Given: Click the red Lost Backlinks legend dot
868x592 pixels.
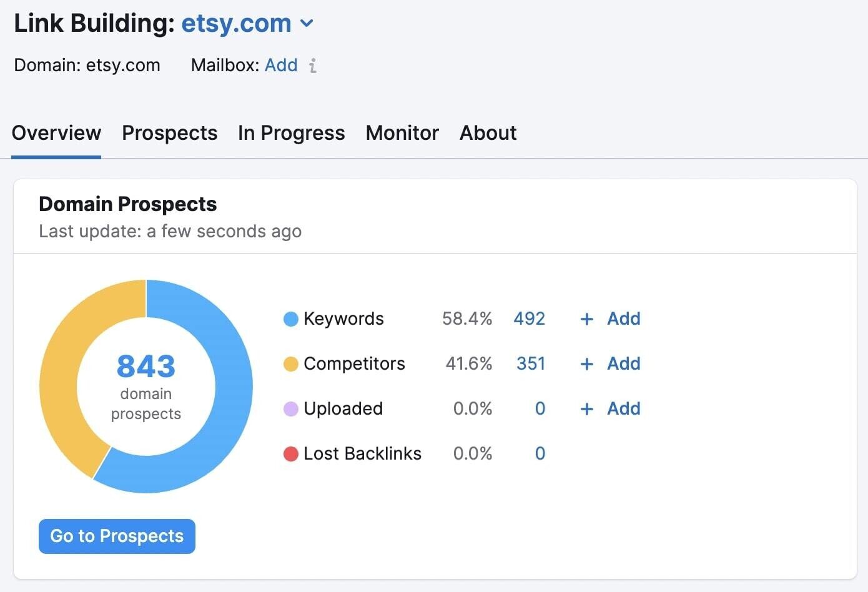Looking at the screenshot, I should (x=291, y=454).
